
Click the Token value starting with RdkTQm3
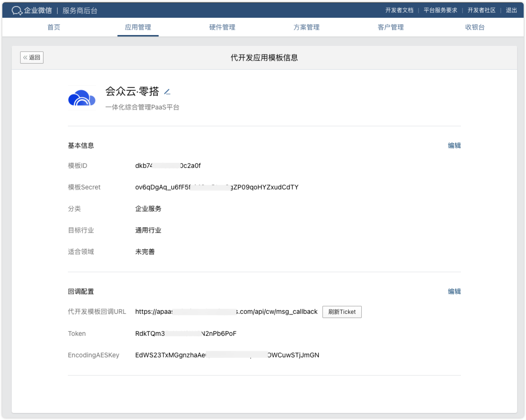[185, 333]
